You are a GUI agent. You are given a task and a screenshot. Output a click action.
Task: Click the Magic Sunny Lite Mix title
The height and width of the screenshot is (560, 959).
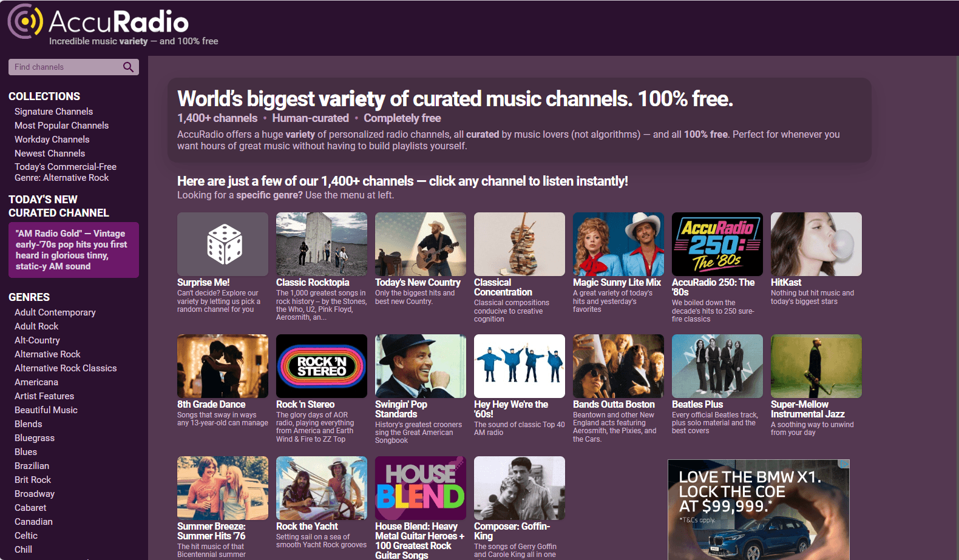click(x=617, y=283)
